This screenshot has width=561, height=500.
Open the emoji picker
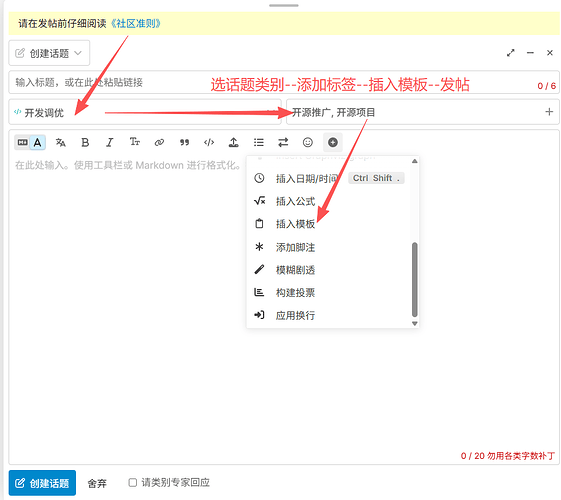coord(308,143)
